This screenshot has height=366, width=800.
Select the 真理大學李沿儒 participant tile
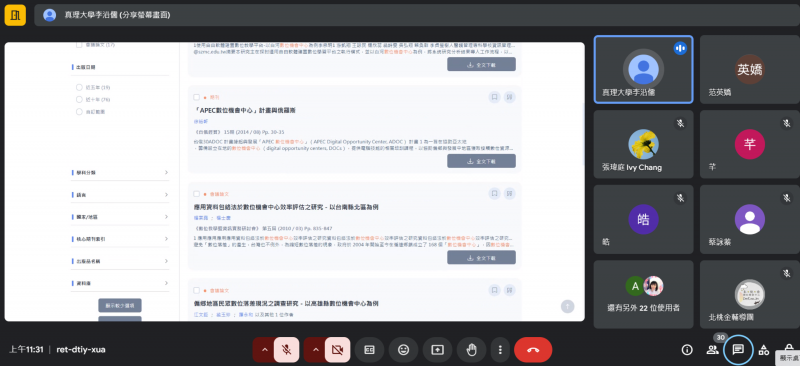643,69
